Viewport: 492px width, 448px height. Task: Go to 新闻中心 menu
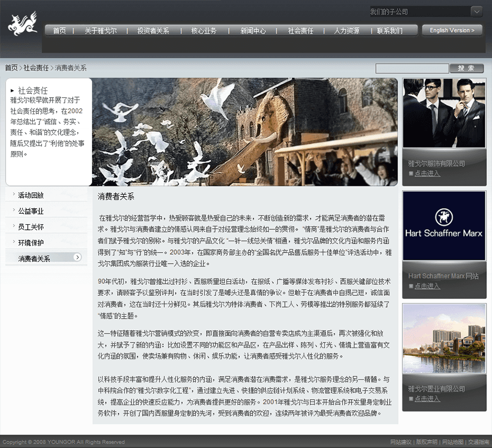(x=253, y=31)
